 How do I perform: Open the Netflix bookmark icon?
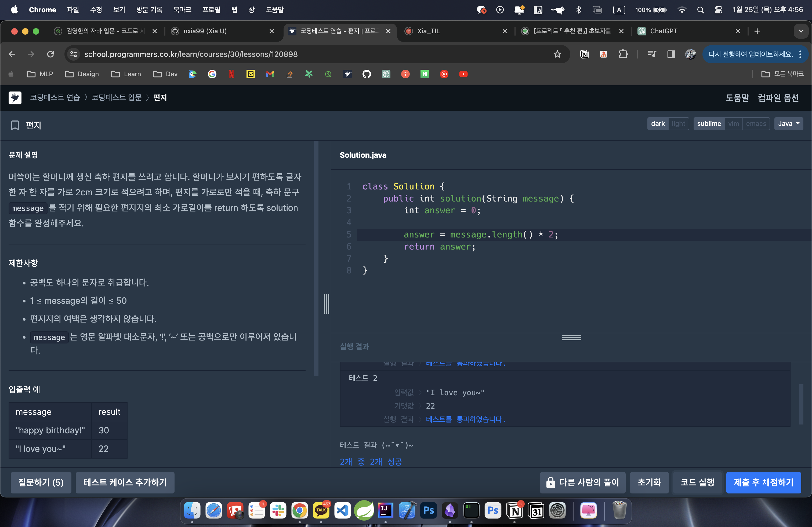(231, 74)
